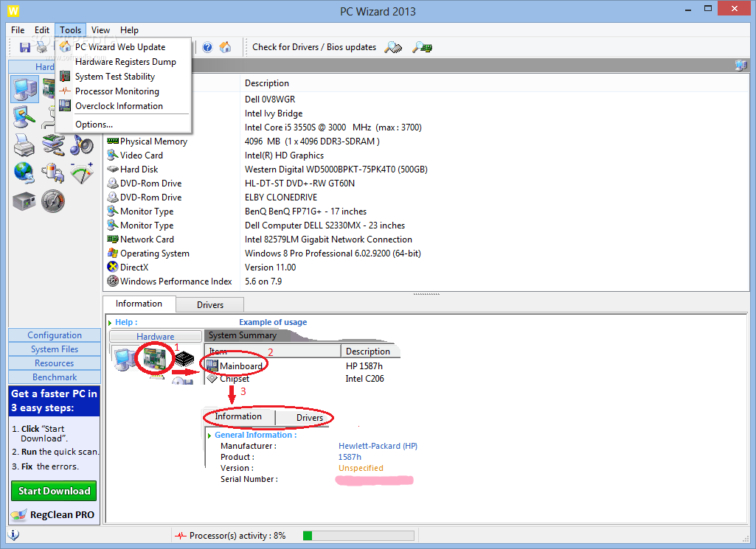This screenshot has width=756, height=549.
Task: Select the Operating System row
Action: click(426, 253)
